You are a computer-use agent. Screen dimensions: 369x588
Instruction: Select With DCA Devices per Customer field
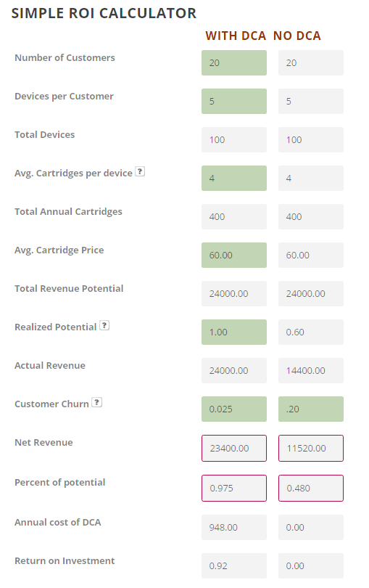pos(234,101)
